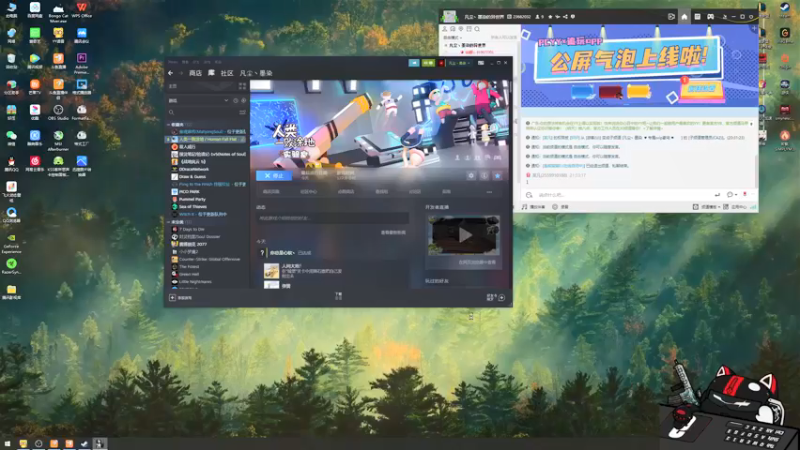
Task: Open the 应用中心 button in YY bottom bar
Action: pos(735,207)
